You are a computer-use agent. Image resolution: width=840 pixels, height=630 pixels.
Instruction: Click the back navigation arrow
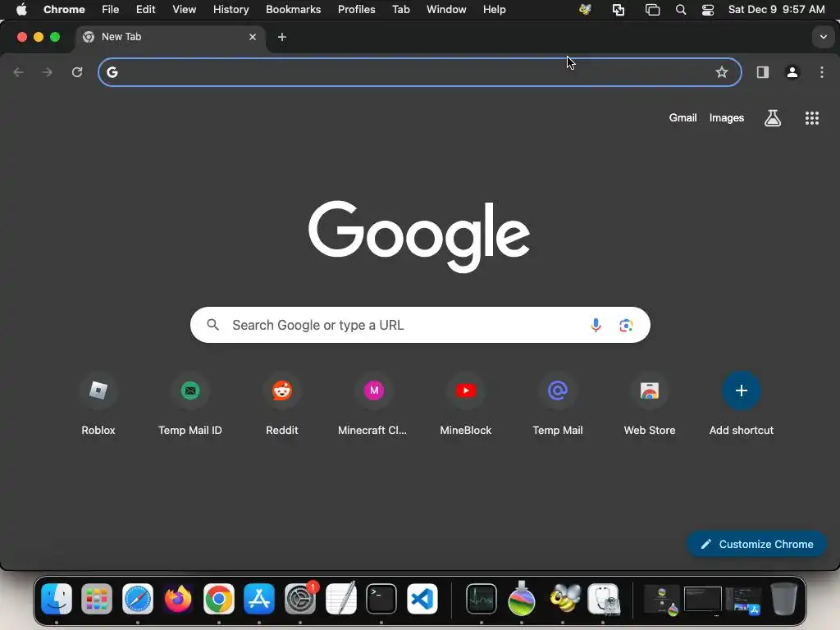point(18,72)
